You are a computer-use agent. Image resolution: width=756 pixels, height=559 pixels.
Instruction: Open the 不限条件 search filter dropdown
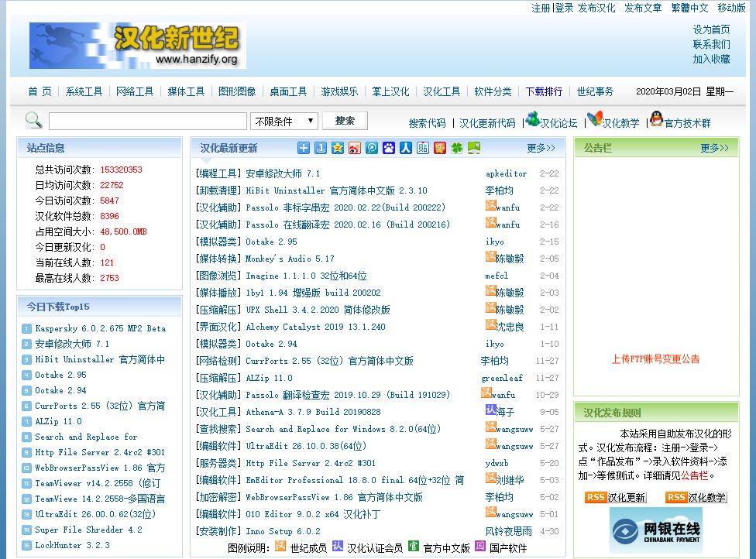click(x=284, y=122)
